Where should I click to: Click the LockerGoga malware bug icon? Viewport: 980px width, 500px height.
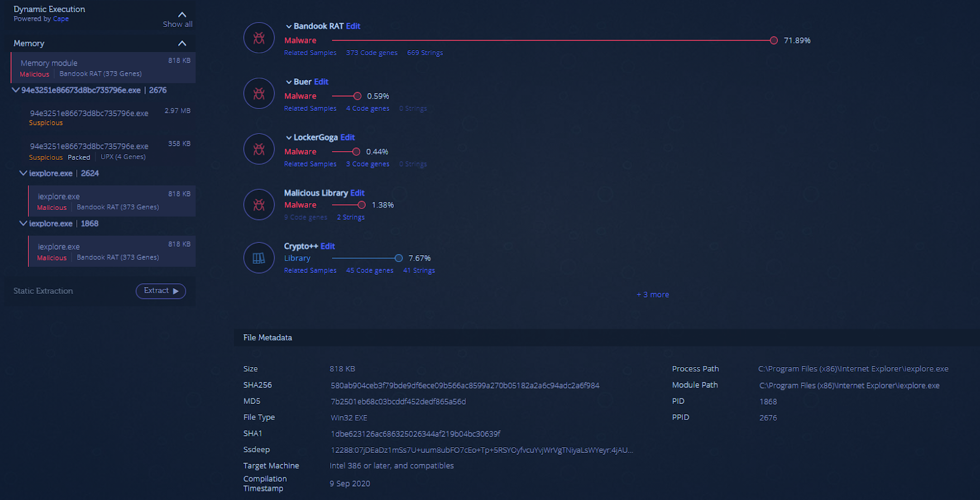click(x=259, y=149)
